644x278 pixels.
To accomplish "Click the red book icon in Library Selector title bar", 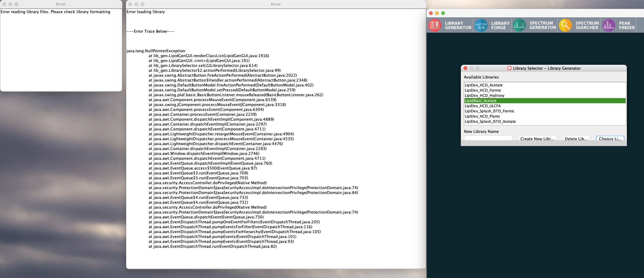I will (x=509, y=68).
